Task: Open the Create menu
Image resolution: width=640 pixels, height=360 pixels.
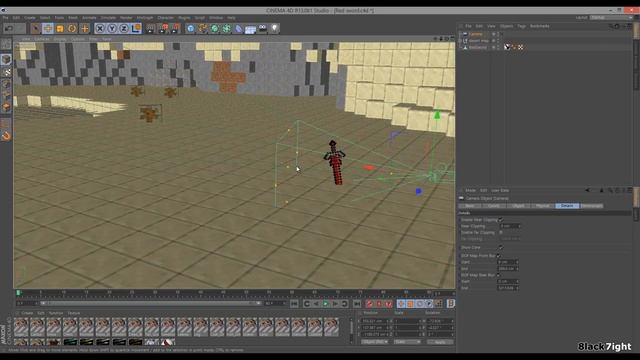Action: [30, 18]
